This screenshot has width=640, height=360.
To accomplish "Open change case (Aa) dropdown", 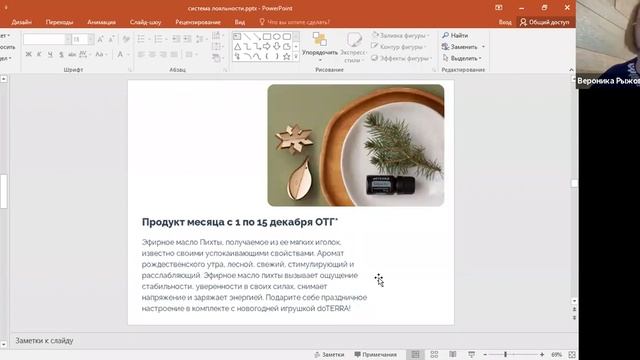I will pyautogui.click(x=101, y=54).
